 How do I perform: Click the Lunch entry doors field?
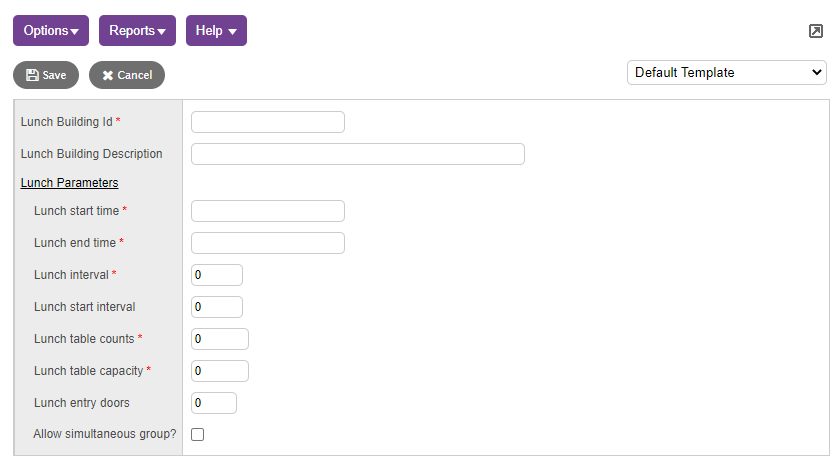(214, 403)
